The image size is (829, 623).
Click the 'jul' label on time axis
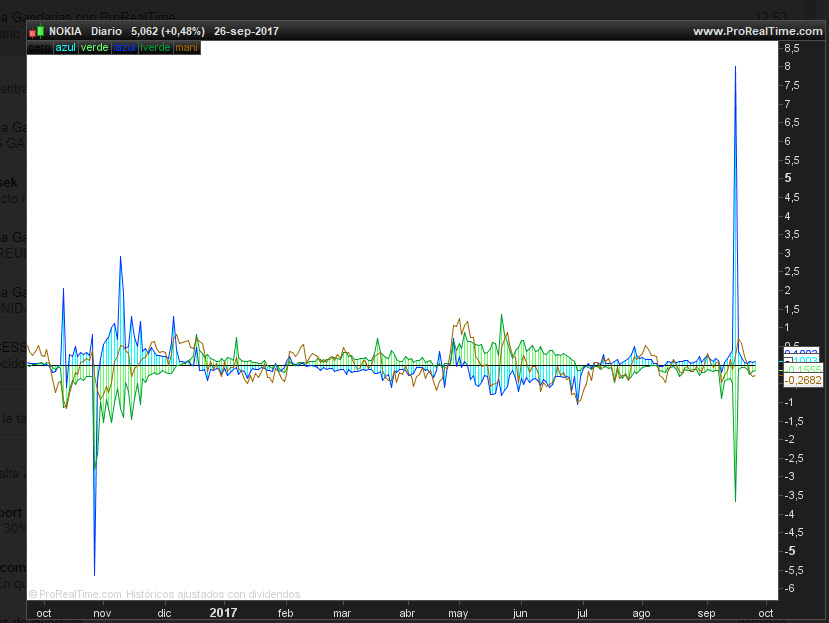pyautogui.click(x=582, y=613)
